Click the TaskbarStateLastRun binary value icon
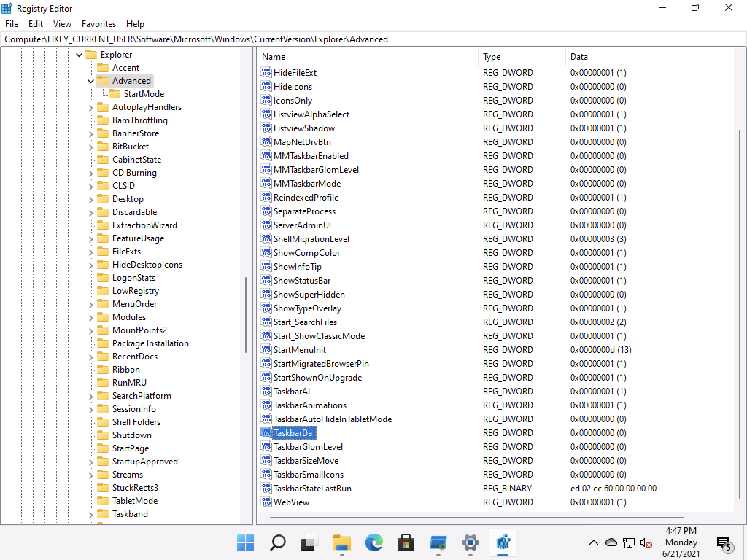Screen dimensions: 747x560 pos(266,489)
